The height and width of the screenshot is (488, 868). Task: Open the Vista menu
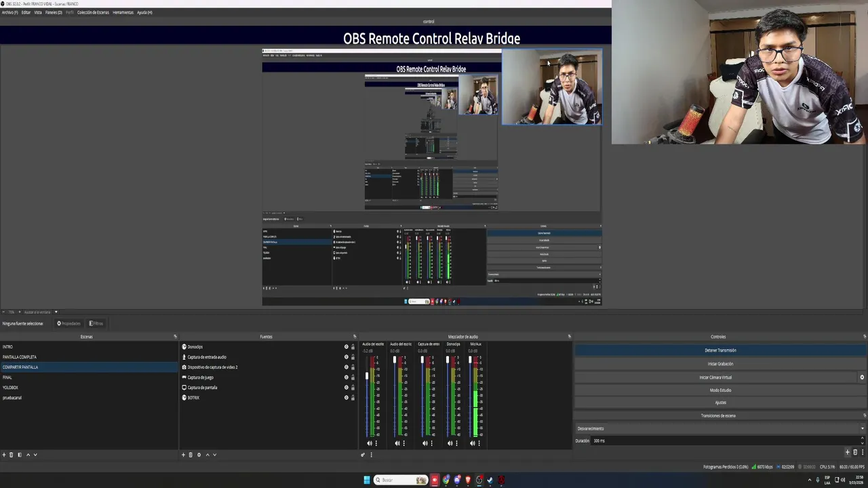[38, 12]
